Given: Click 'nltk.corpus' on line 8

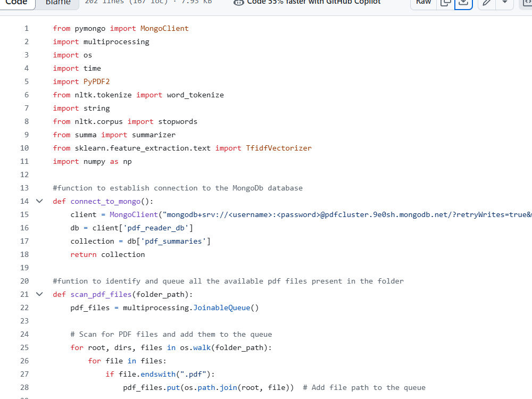Looking at the screenshot, I should pos(99,121).
